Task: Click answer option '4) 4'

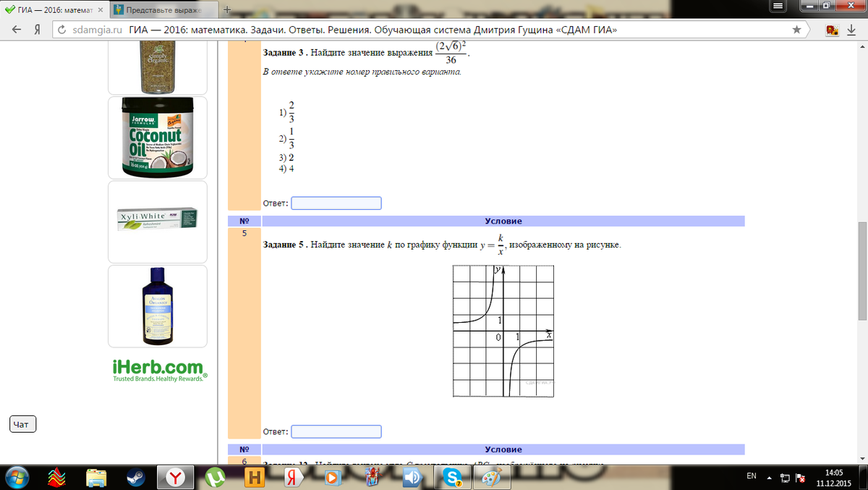Action: (x=286, y=169)
